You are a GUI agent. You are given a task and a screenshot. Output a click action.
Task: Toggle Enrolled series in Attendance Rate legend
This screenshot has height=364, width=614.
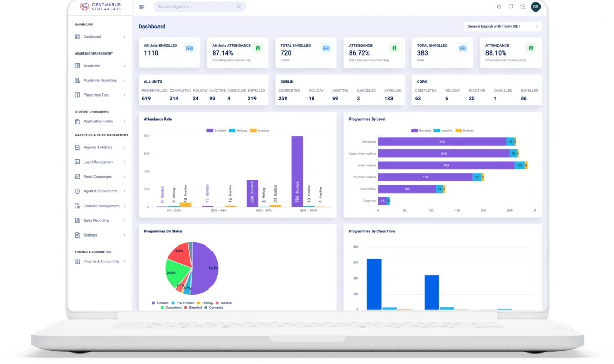(x=218, y=130)
